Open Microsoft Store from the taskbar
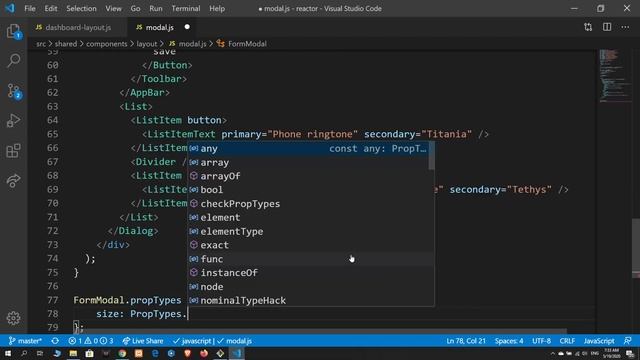Viewport: 640px width, 360px height. (89, 353)
